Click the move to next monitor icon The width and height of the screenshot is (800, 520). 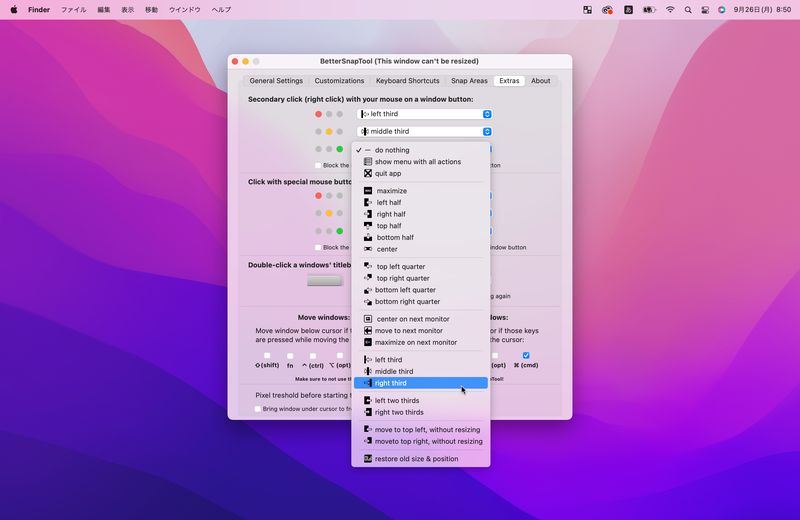tap(368, 331)
